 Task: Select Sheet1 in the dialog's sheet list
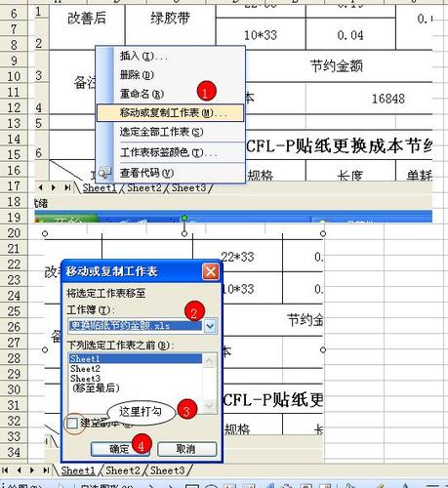pyautogui.click(x=136, y=359)
